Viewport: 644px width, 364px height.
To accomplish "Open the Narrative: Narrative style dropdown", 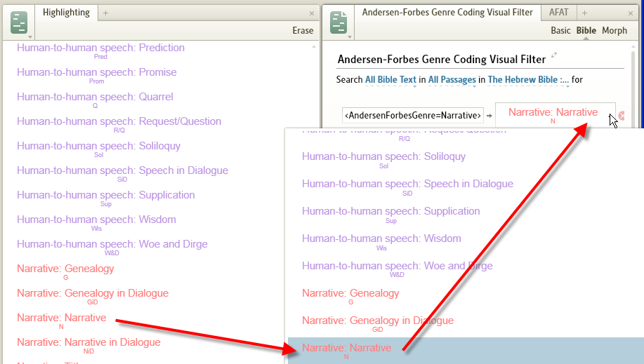I will point(556,115).
